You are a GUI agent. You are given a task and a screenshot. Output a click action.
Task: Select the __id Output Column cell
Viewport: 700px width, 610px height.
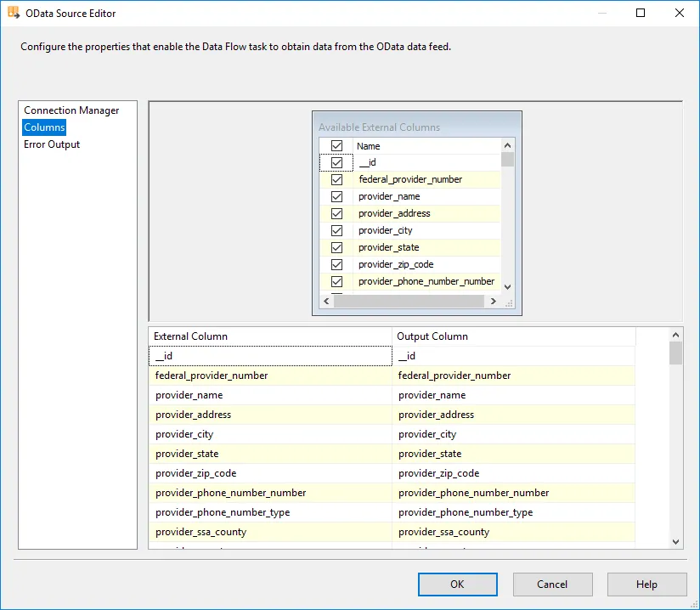pyautogui.click(x=513, y=356)
